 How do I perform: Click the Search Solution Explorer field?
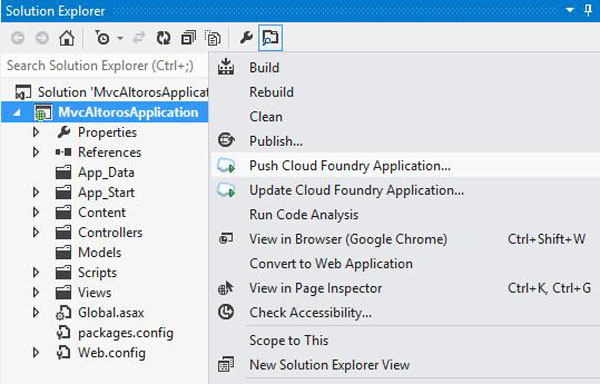(105, 65)
